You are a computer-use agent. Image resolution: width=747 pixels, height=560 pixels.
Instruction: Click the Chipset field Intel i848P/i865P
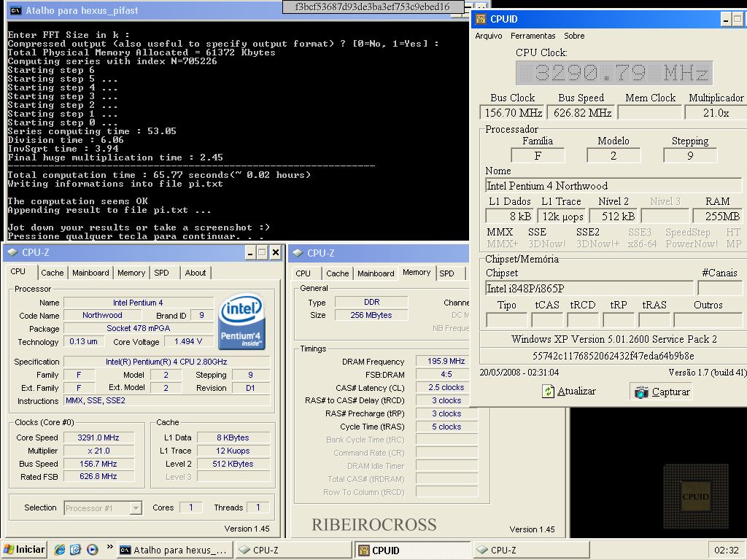click(589, 288)
